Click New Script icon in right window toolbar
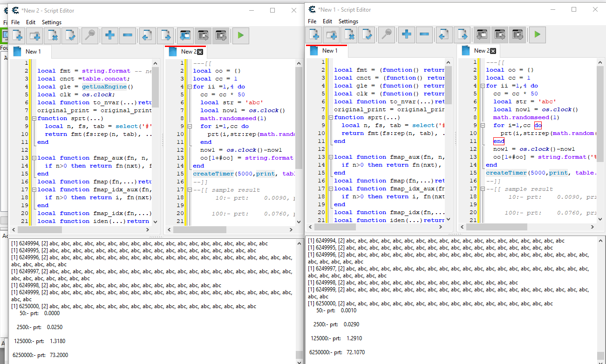The image size is (606, 364). pos(314,35)
